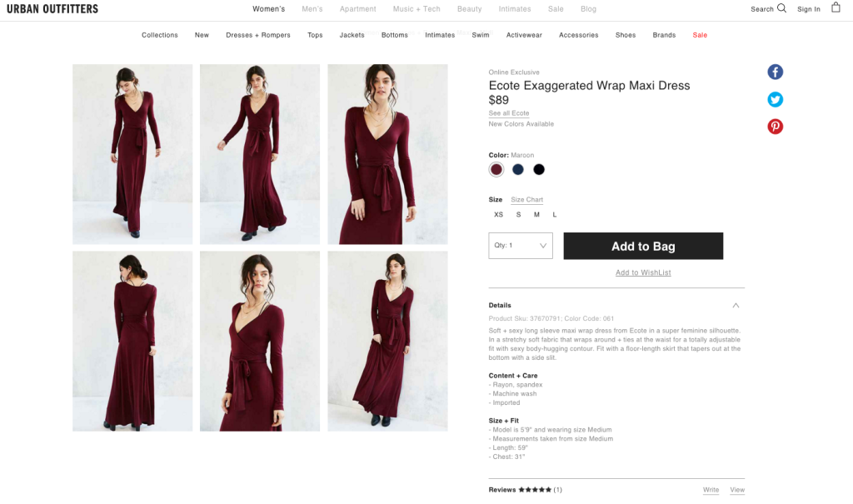Go to the Dresses + Rompers category tab
This screenshot has width=853, height=504.
[x=258, y=35]
